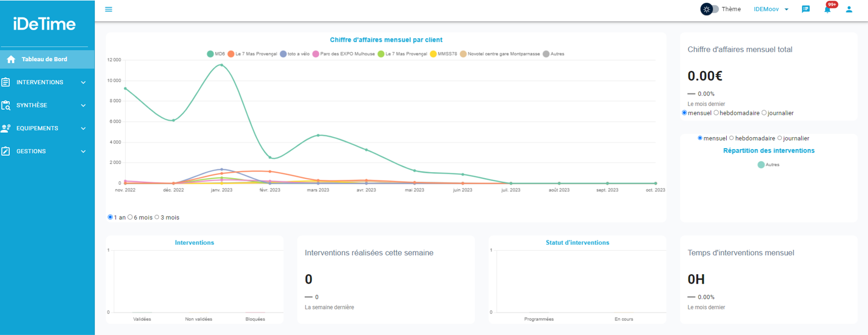
Task: Click 'Interventions réalisées cette semaine' heading
Action: 369,253
